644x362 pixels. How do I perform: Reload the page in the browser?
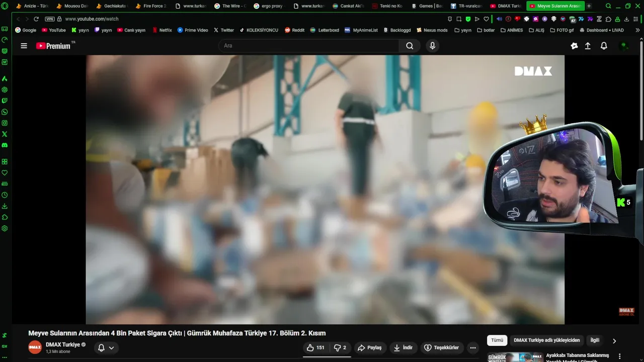[x=36, y=19]
